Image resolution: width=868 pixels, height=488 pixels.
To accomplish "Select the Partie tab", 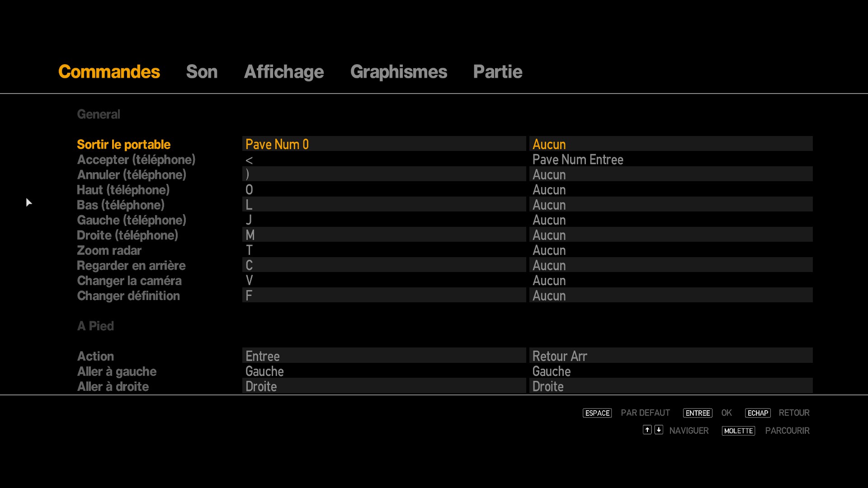I will point(497,72).
